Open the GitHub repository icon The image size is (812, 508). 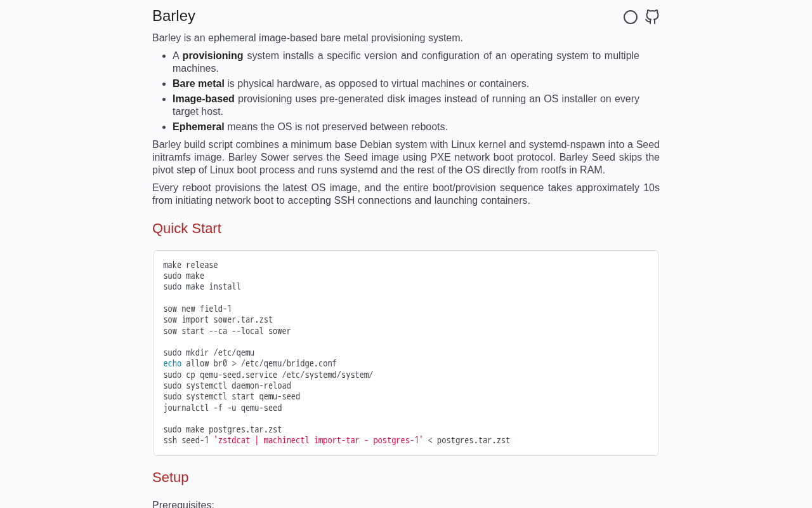[x=652, y=17]
